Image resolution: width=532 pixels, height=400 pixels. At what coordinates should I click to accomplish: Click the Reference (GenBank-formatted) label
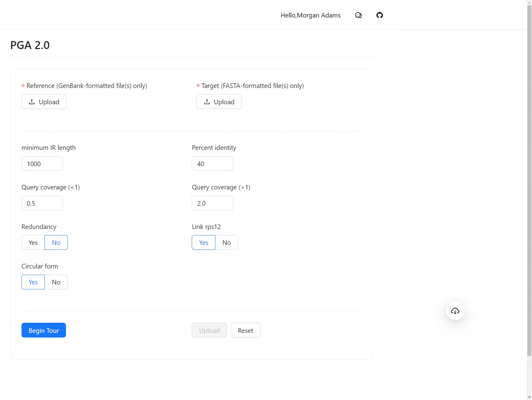(x=86, y=86)
